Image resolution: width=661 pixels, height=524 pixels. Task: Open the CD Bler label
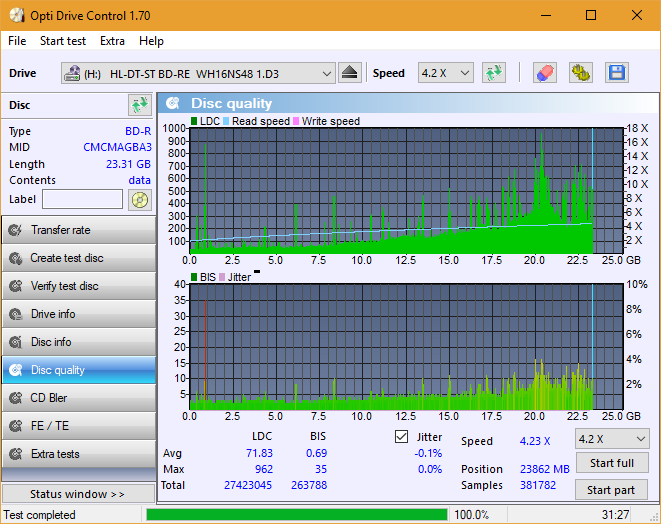(x=48, y=398)
